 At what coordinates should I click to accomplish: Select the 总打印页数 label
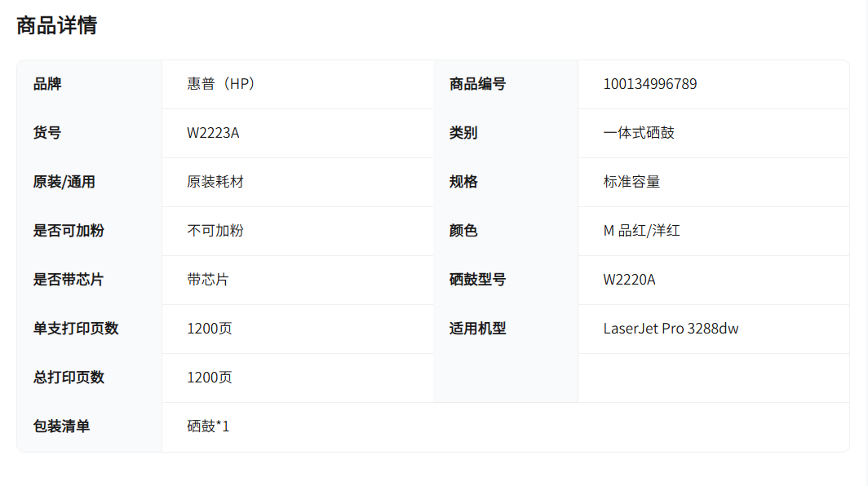click(69, 378)
